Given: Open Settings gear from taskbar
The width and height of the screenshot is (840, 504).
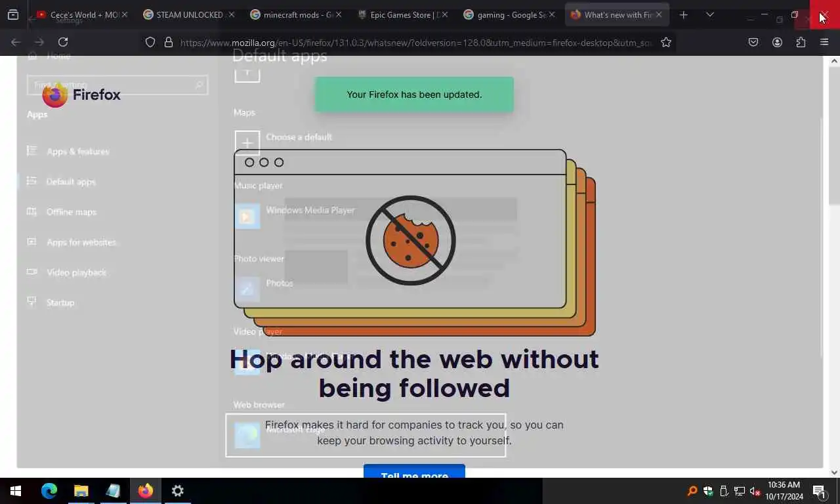Looking at the screenshot, I should tap(177, 491).
